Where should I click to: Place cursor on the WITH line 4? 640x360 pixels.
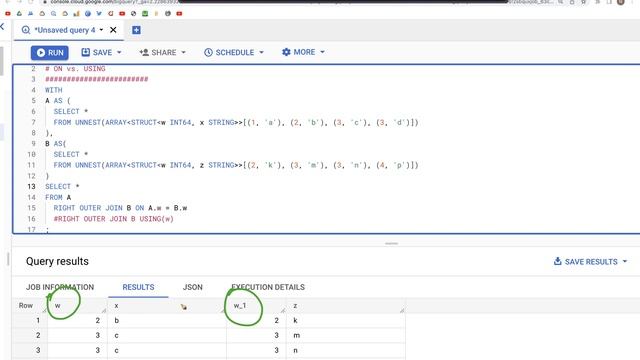point(54,90)
